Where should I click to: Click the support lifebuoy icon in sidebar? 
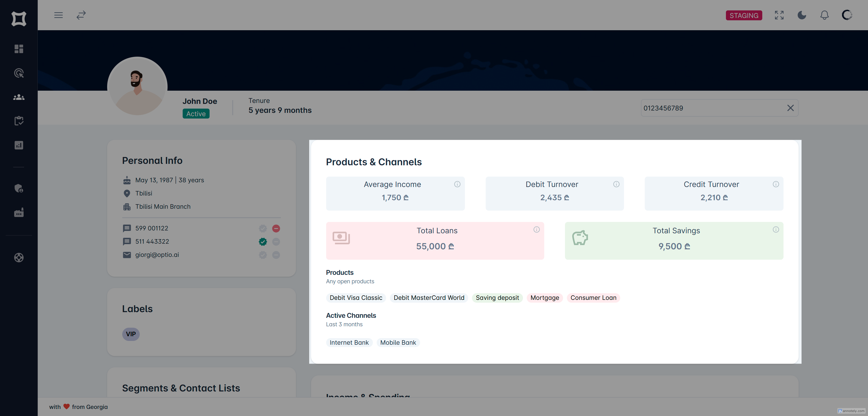click(19, 258)
